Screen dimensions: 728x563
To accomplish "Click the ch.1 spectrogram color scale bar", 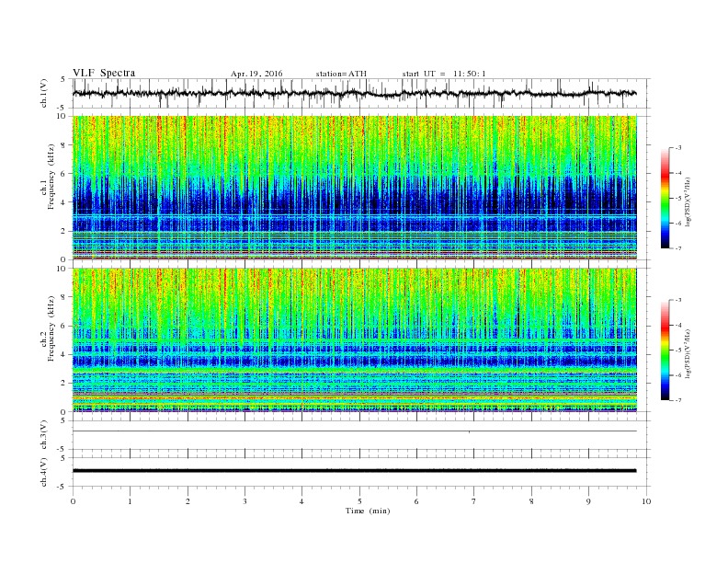I will point(665,198).
